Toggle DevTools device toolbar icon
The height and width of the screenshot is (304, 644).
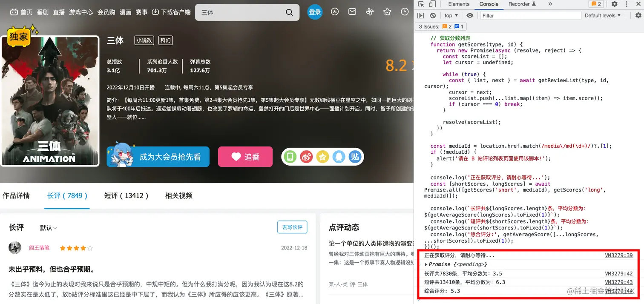pos(432,4)
